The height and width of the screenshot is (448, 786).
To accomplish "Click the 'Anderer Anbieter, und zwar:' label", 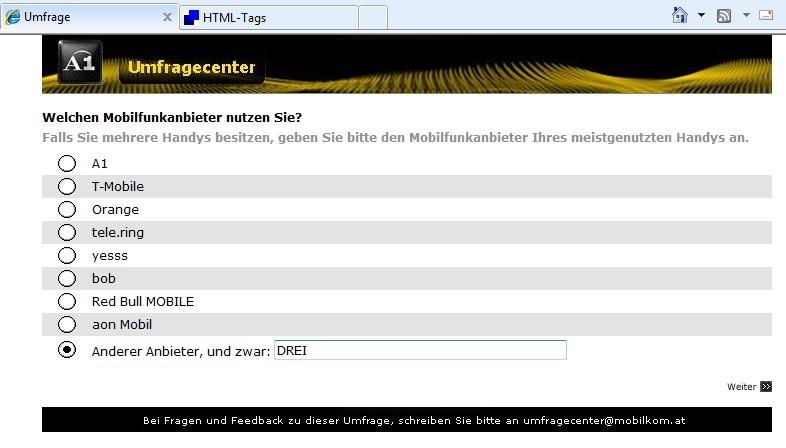I will (181, 351).
